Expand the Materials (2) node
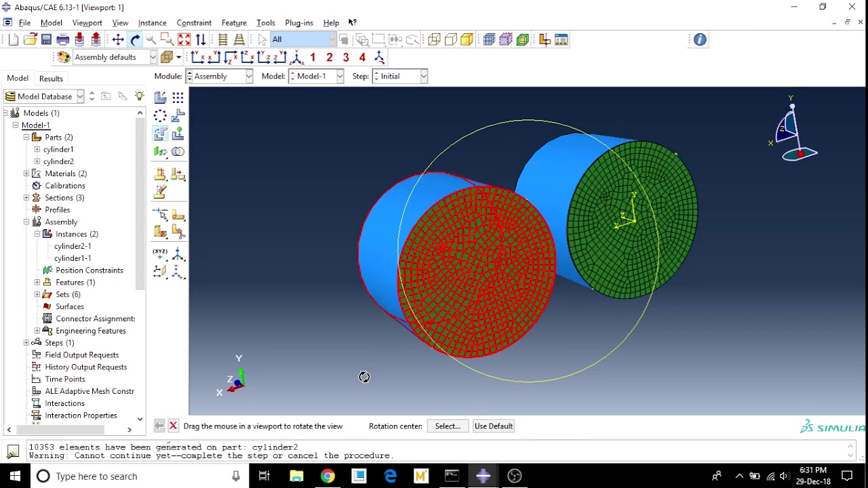The image size is (868, 488). (x=26, y=174)
